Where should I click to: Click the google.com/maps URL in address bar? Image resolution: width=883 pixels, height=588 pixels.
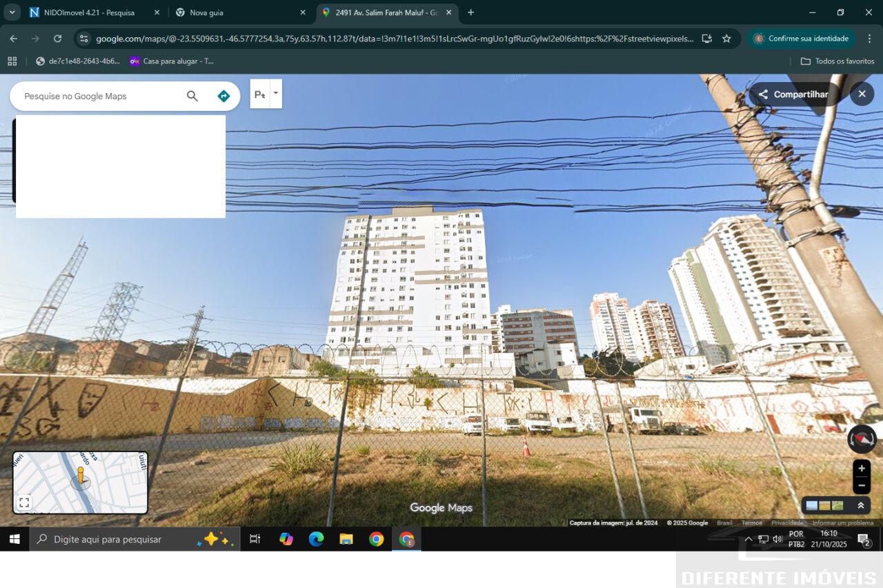(x=395, y=39)
